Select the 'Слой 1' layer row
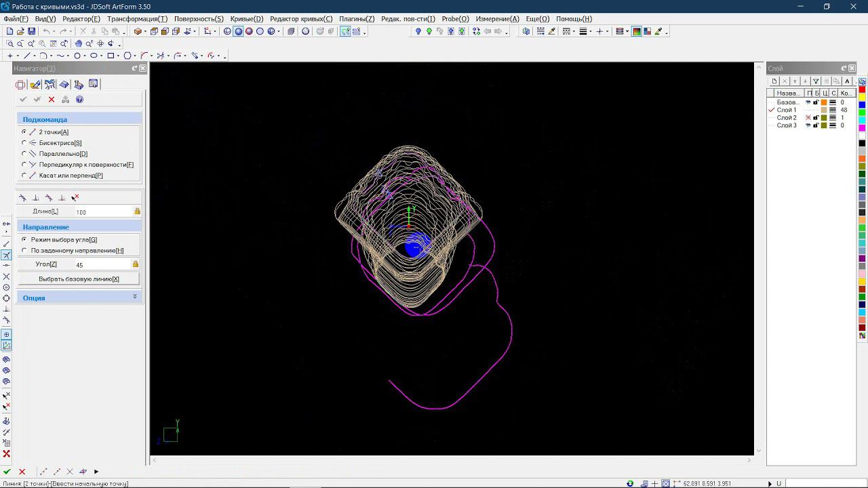This screenshot has height=488, width=868. coord(811,110)
